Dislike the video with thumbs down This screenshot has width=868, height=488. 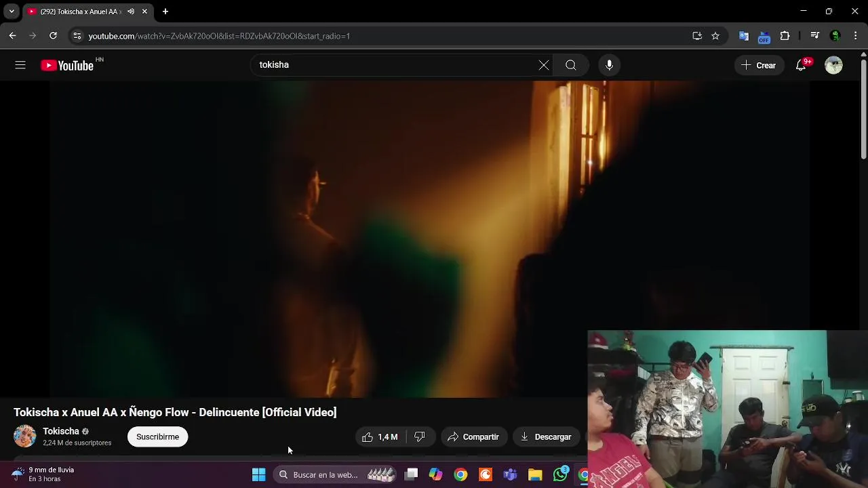420,437
